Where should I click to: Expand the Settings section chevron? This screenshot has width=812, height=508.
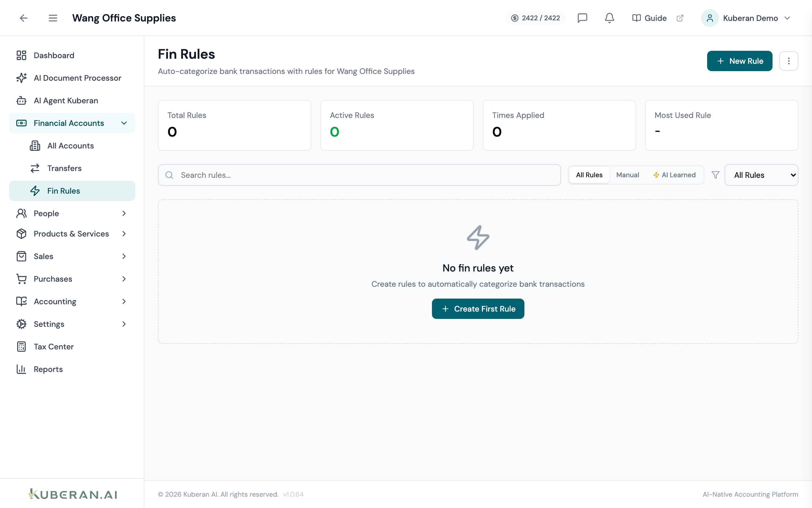[x=124, y=324]
